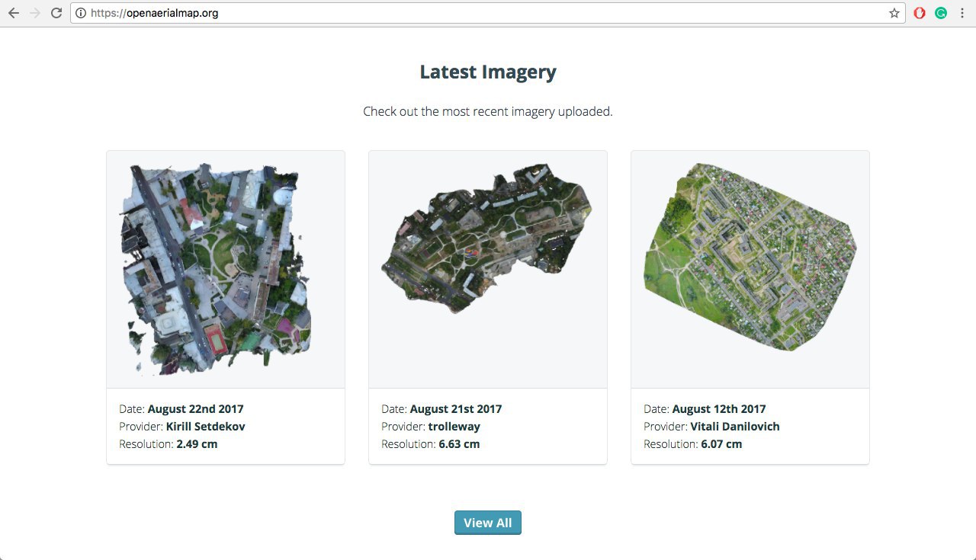Click the date August 12th 2017
The width and height of the screenshot is (976, 560).
pyautogui.click(x=719, y=409)
